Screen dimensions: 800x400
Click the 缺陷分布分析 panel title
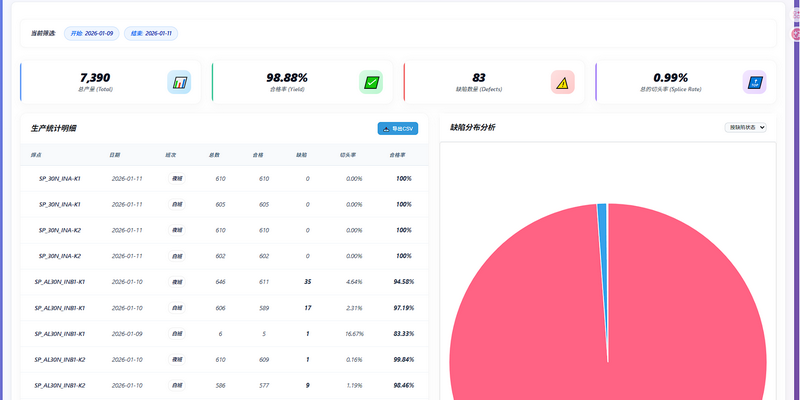472,128
